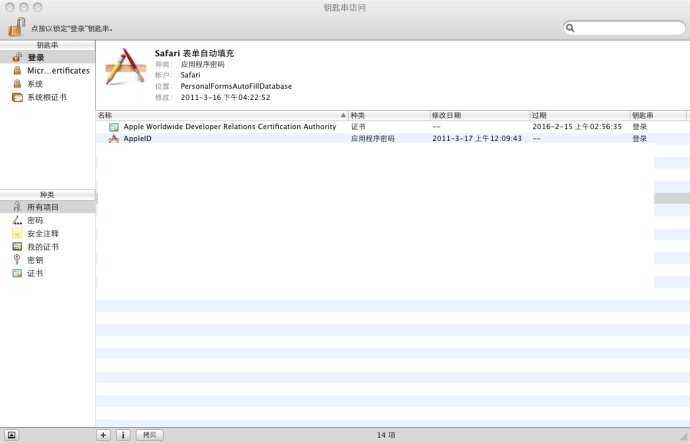The height and width of the screenshot is (443, 690).
Task: Click the 2011-3-16 下午04:22:52 modified value
Action: 225,97
